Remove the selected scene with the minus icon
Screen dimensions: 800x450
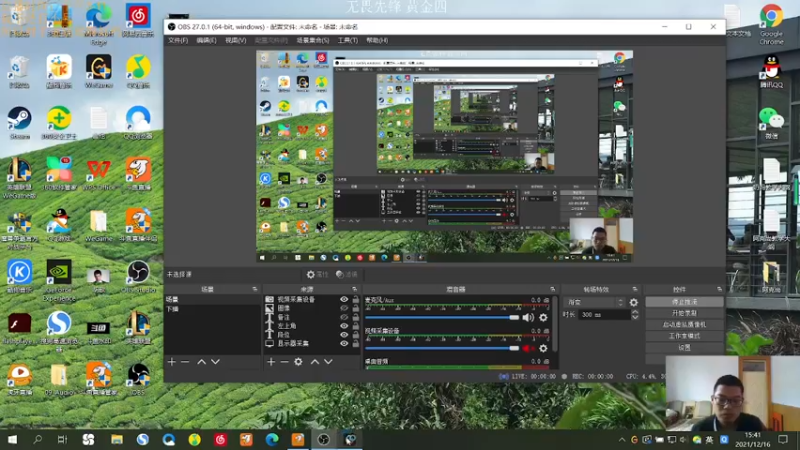click(185, 362)
